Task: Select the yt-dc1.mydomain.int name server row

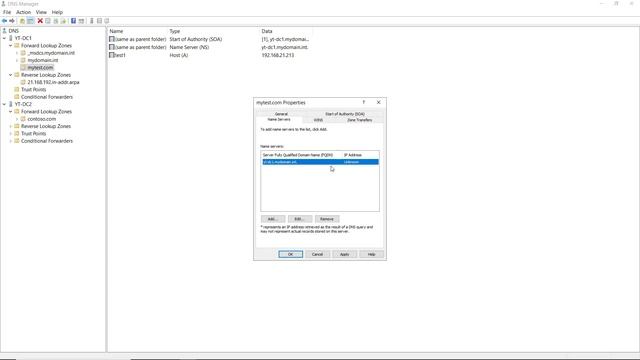Action: [x=320, y=162]
